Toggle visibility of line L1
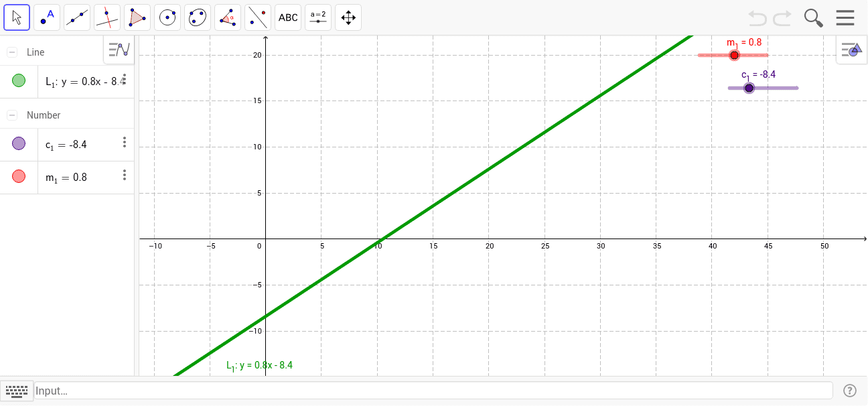 click(x=19, y=81)
